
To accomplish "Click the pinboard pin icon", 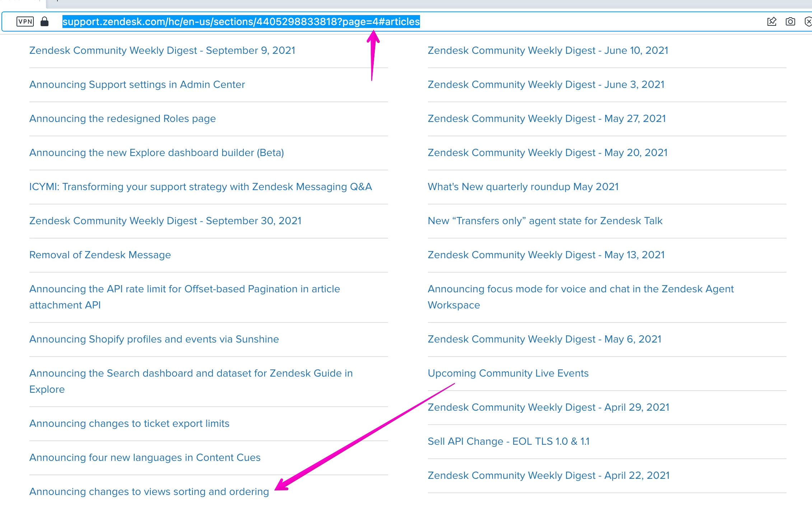I will click(771, 22).
